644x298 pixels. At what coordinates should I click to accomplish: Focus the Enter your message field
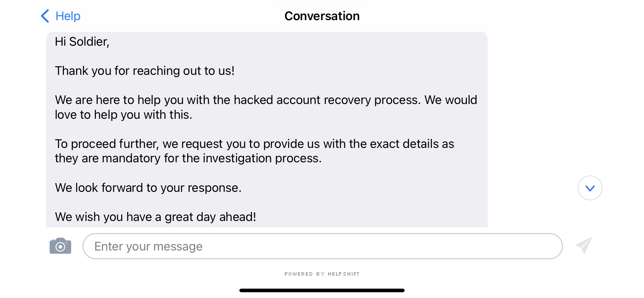(x=322, y=246)
